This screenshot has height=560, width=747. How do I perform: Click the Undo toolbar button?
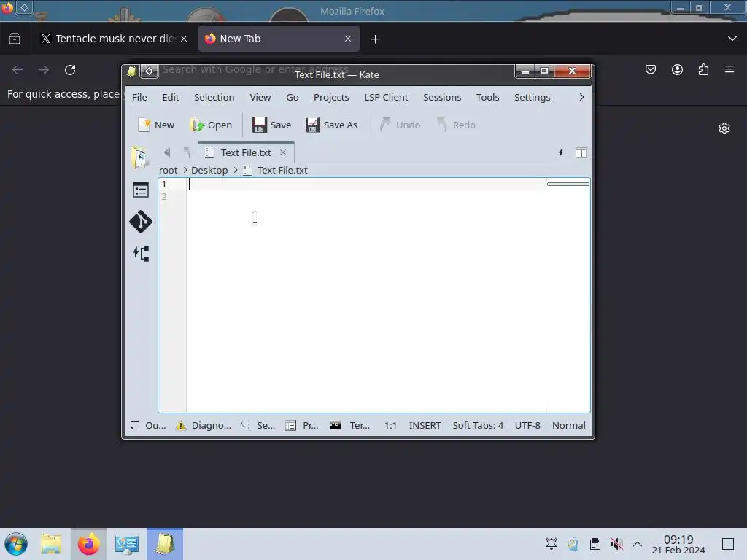(400, 125)
